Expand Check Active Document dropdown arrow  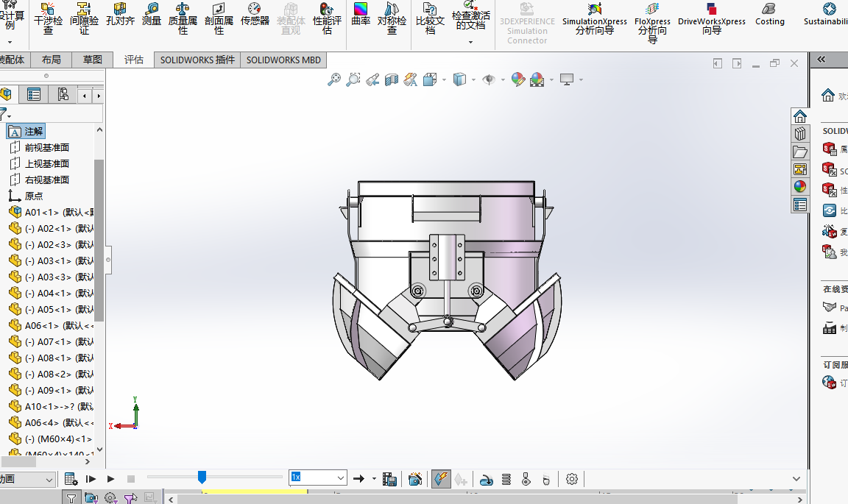click(470, 42)
